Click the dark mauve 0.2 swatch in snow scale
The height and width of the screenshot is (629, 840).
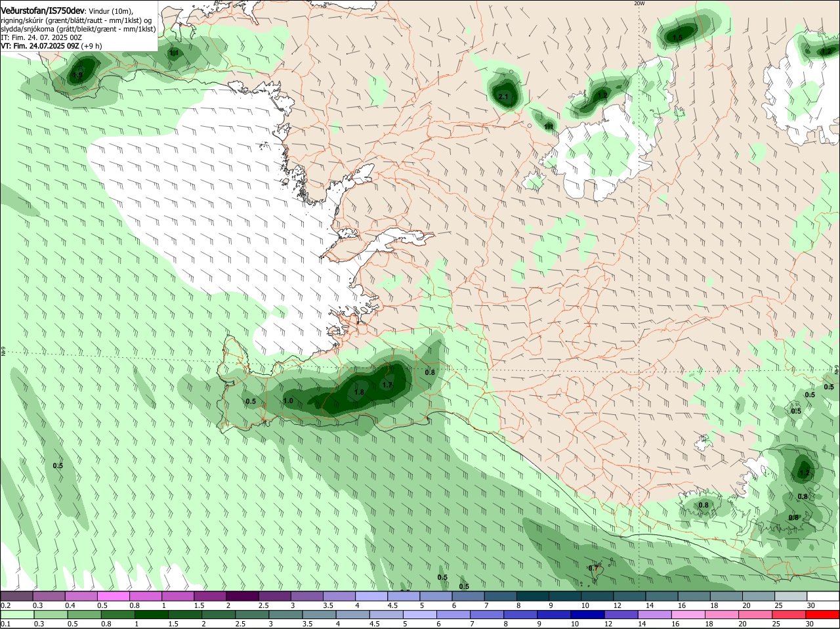(16, 596)
